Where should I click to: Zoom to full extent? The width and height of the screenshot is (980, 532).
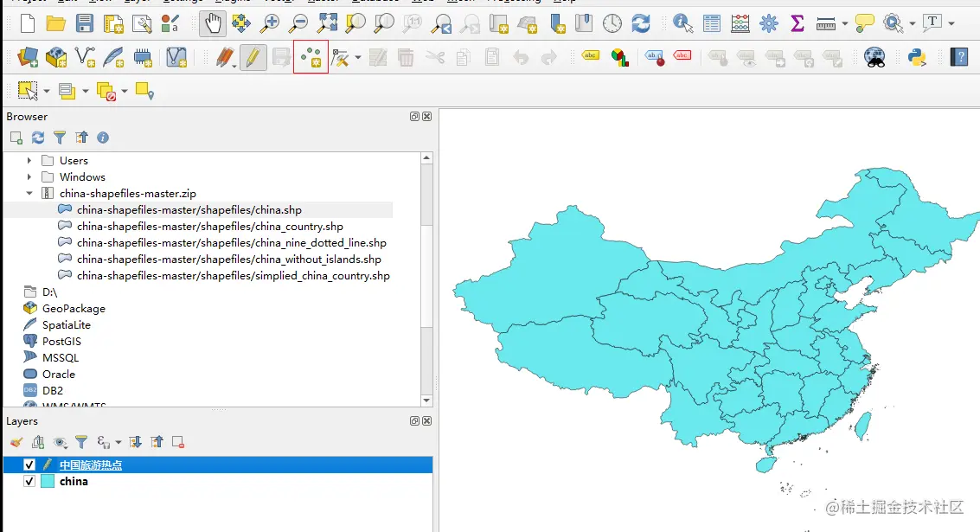(327, 23)
